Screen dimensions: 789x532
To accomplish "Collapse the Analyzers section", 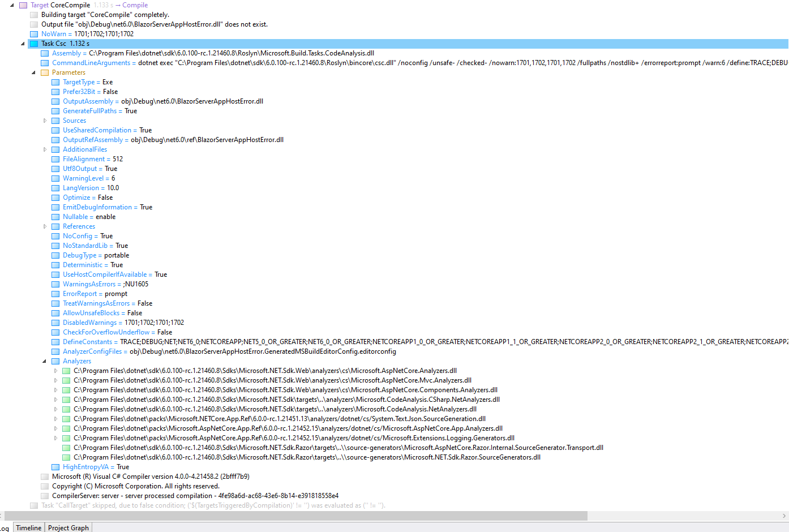I will coord(44,361).
